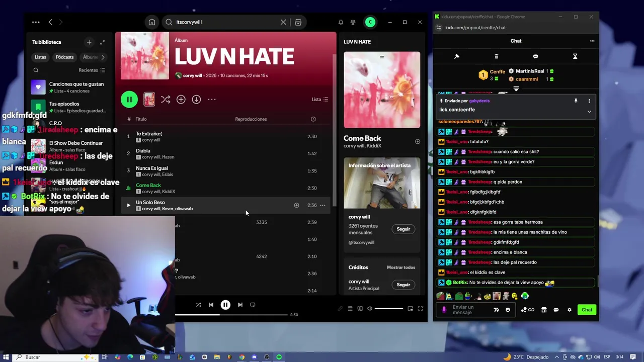Screen dimensions: 644x362
Task: Open the play queue
Action: point(350,309)
